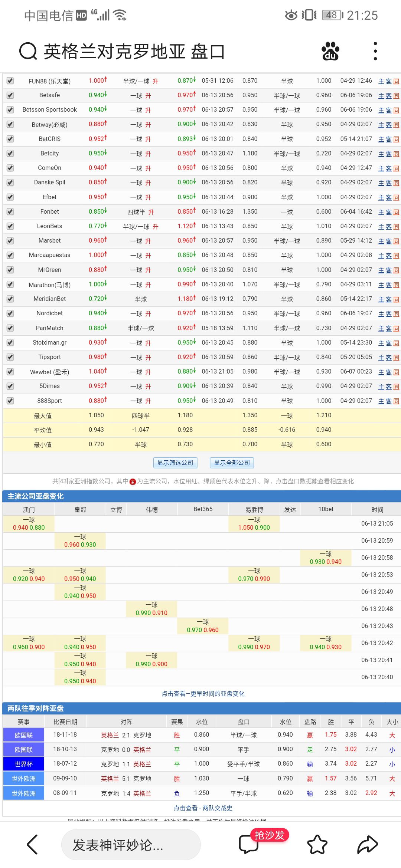
Task: Tap the battery indicator in status bar
Action: pos(332,15)
